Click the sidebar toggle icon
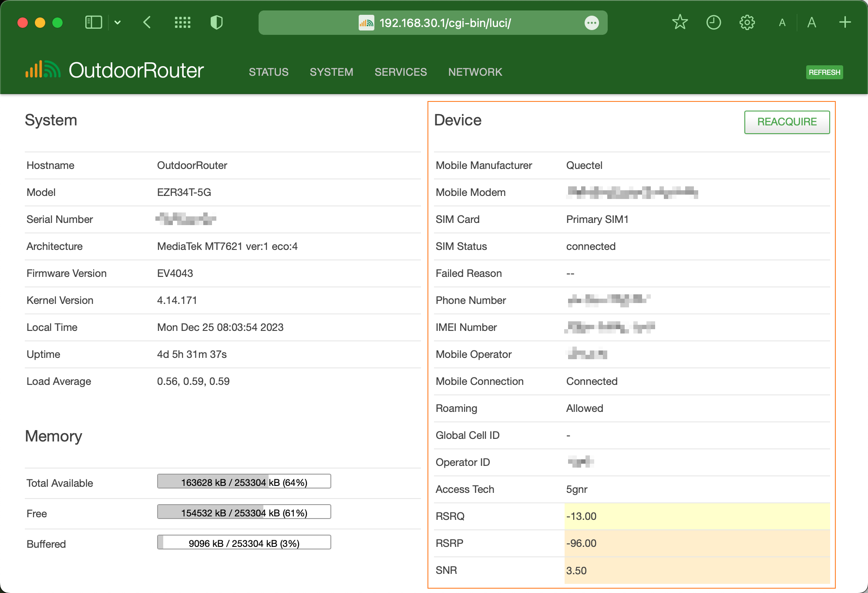Image resolution: width=868 pixels, height=593 pixels. pyautogui.click(x=93, y=22)
